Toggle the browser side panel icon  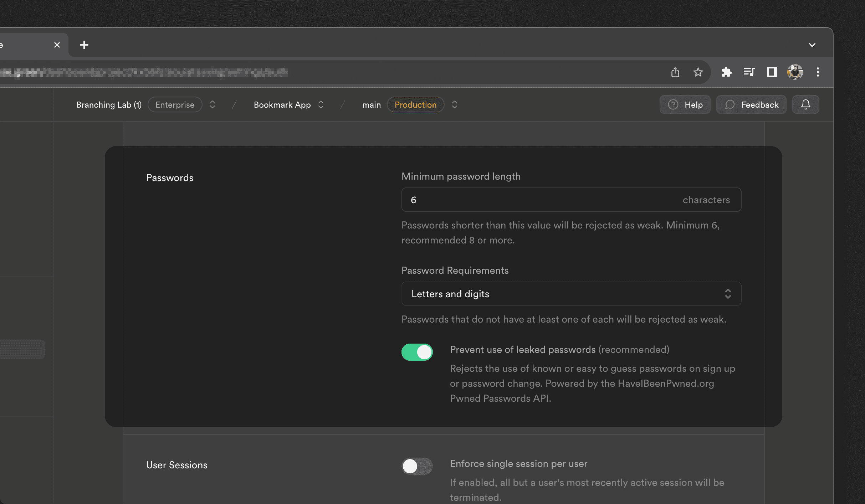point(772,72)
